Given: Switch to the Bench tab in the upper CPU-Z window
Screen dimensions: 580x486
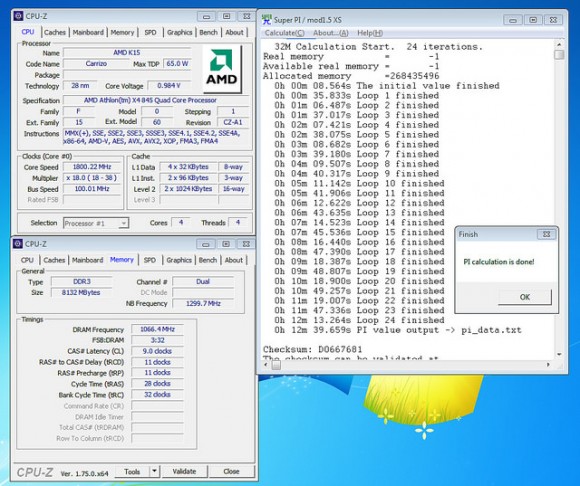Looking at the screenshot, I should 208,32.
